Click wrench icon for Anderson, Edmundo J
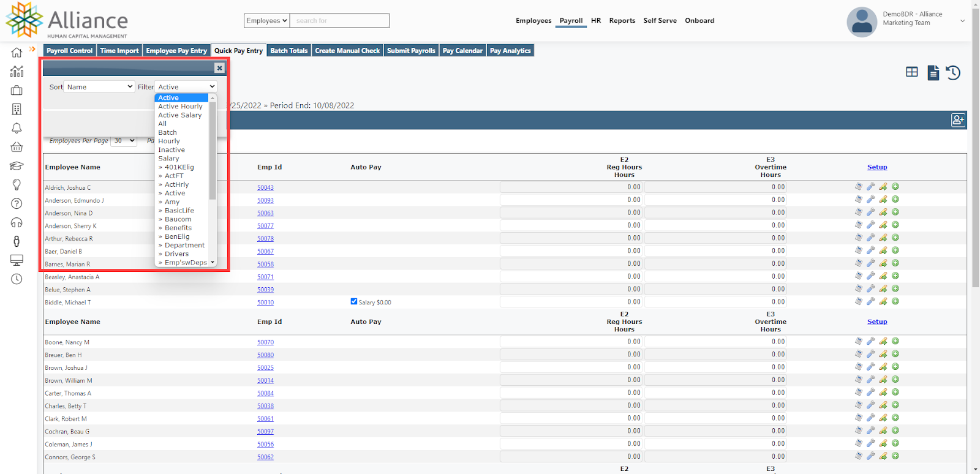This screenshot has height=474, width=980. (x=870, y=200)
